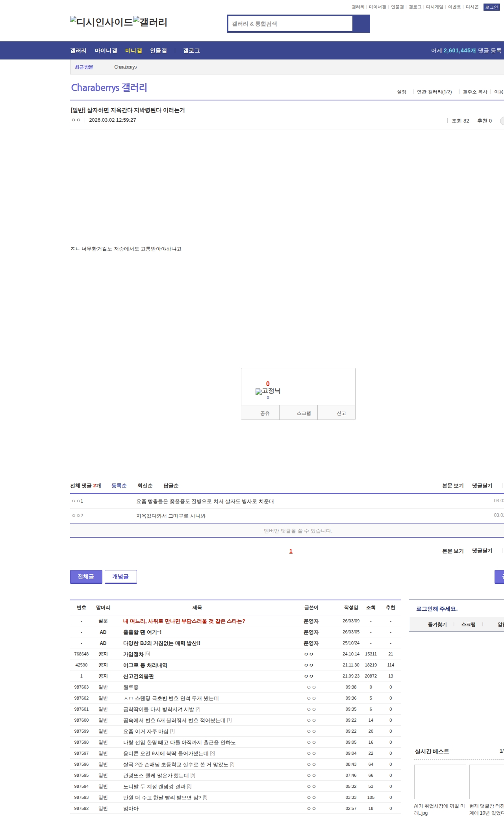Click the 공유 share button under the post
This screenshot has height=817, width=504.
(x=265, y=413)
